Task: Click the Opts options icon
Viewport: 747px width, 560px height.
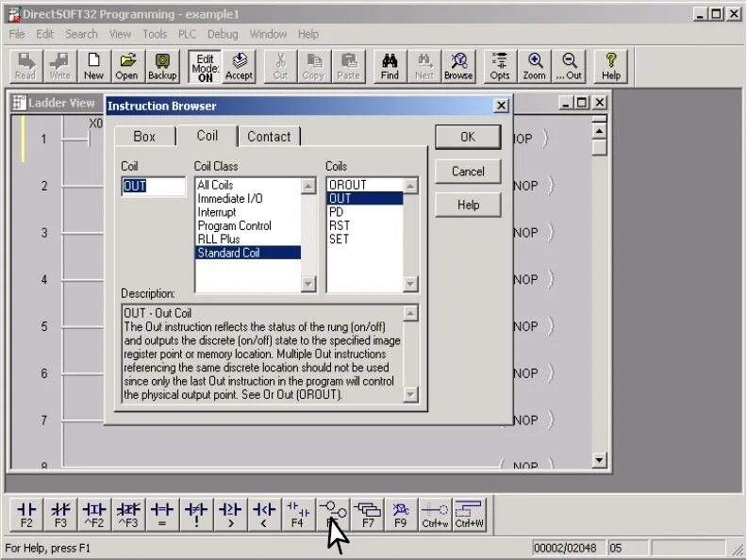Action: (500, 67)
